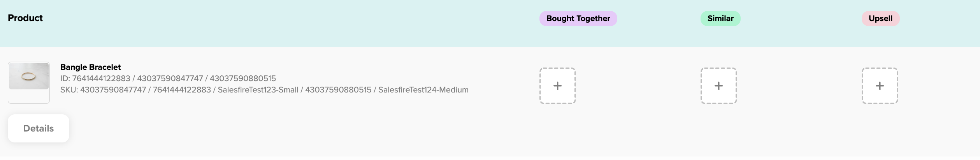The height and width of the screenshot is (160, 980).
Task: Click the Bangle Bracelet product name
Action: 90,67
